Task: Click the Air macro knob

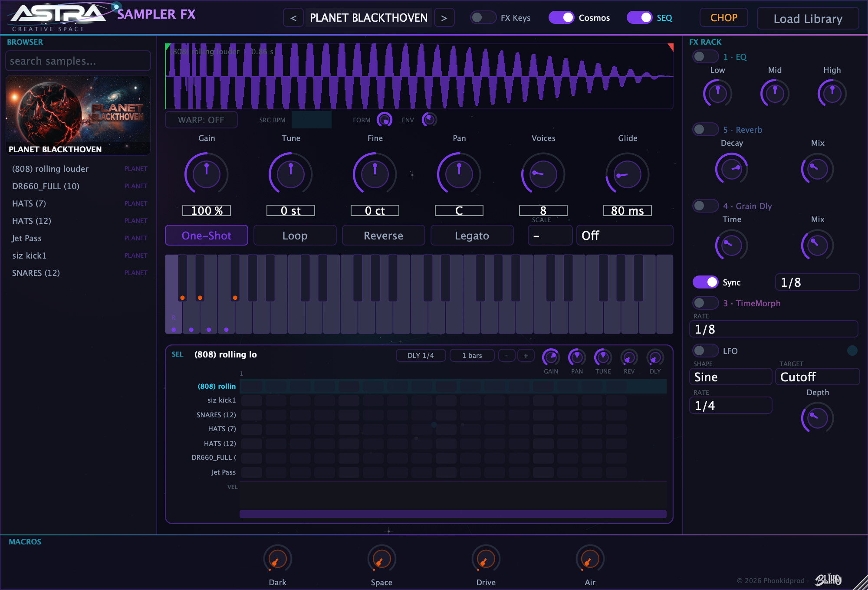Action: tap(590, 559)
